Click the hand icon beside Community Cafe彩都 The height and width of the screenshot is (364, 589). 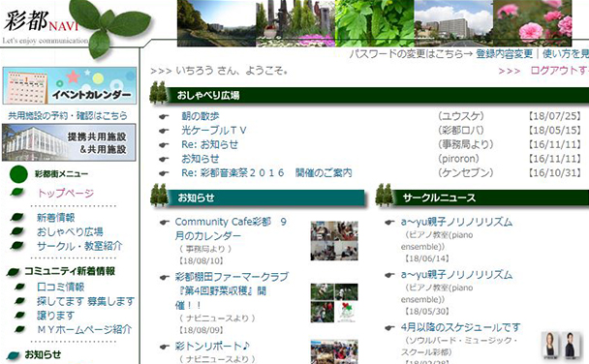[165, 223]
